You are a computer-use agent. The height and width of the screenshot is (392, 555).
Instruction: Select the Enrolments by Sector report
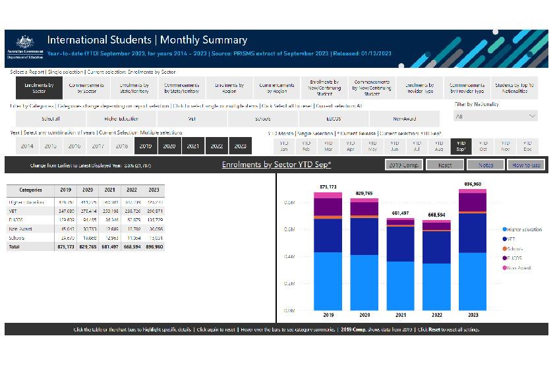(39, 88)
